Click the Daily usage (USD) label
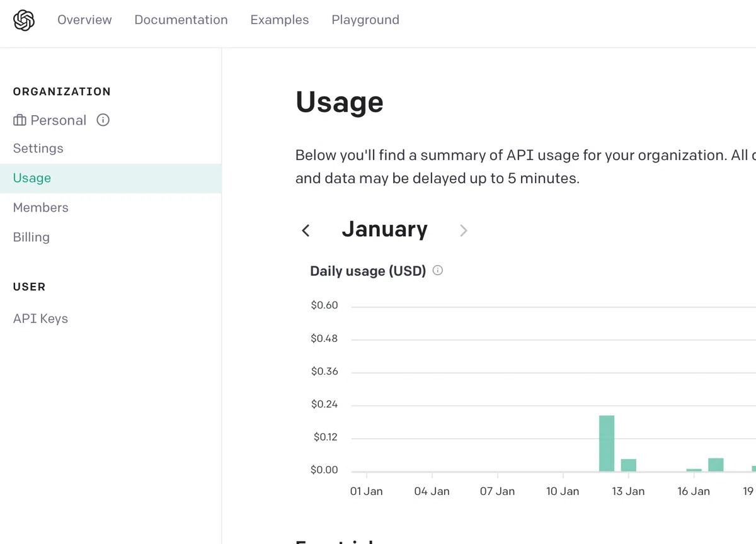The width and height of the screenshot is (756, 544). [x=368, y=271]
